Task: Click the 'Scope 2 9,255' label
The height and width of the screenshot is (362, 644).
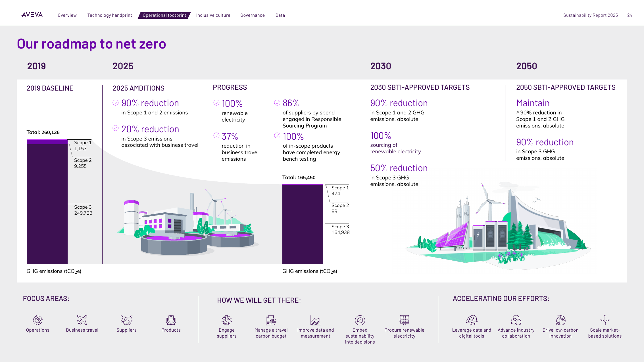Action: (x=83, y=163)
